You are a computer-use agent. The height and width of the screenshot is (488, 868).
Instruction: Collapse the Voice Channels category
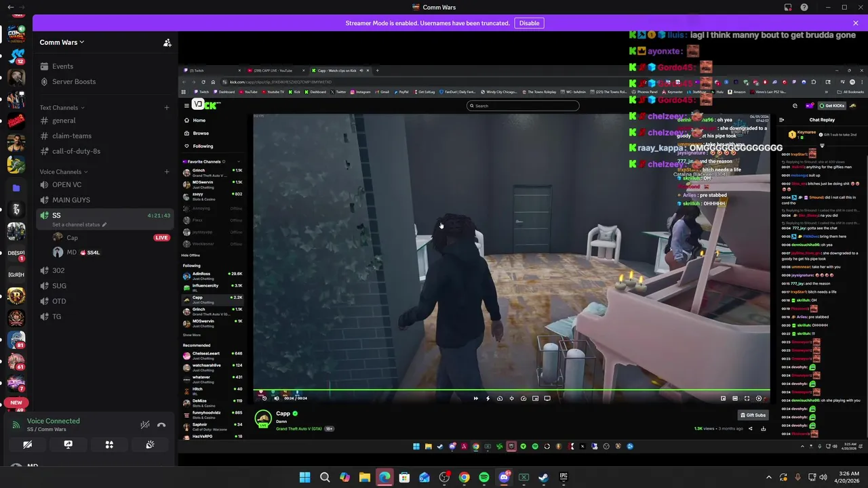(64, 171)
